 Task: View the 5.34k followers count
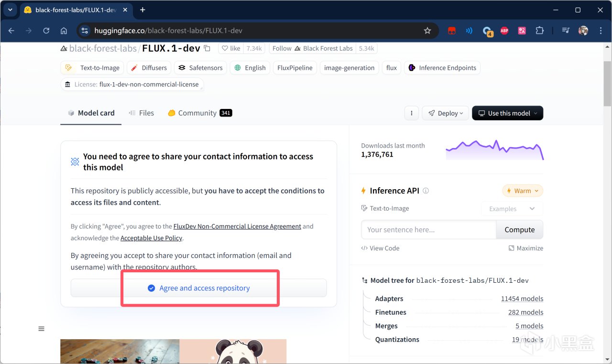(x=367, y=48)
